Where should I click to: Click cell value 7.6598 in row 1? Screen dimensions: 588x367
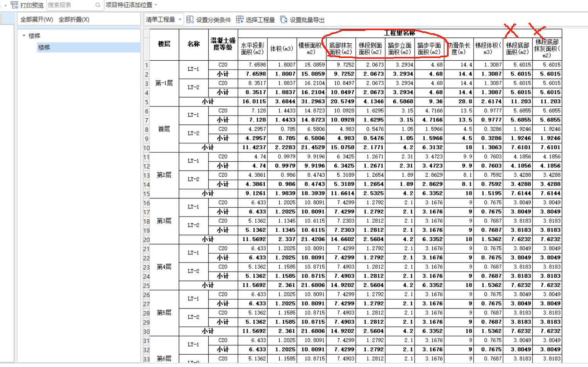coord(253,65)
